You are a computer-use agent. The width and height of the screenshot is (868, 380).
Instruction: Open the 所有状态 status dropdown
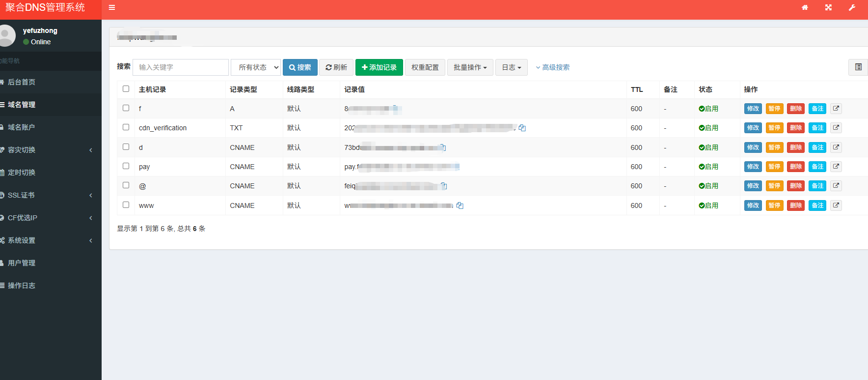click(256, 67)
